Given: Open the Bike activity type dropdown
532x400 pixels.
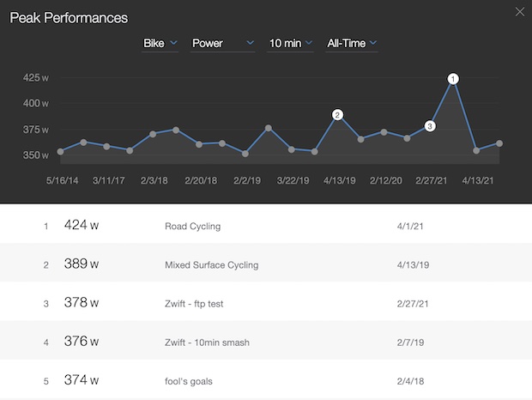Looking at the screenshot, I should [x=160, y=43].
